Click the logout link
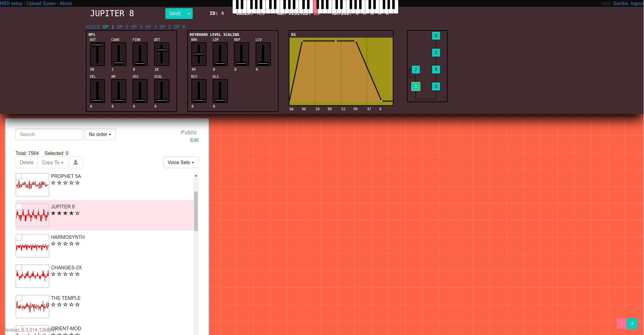The width and height of the screenshot is (644, 335). [637, 3]
